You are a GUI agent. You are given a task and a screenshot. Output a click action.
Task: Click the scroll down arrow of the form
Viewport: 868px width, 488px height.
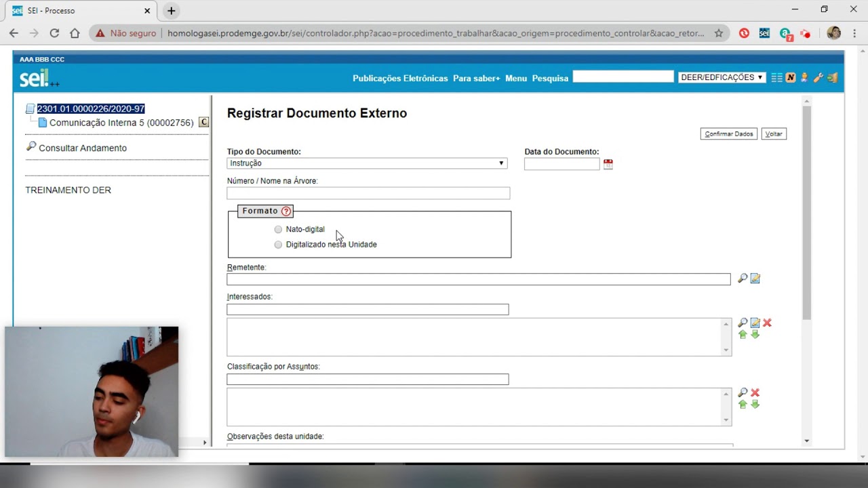click(806, 441)
